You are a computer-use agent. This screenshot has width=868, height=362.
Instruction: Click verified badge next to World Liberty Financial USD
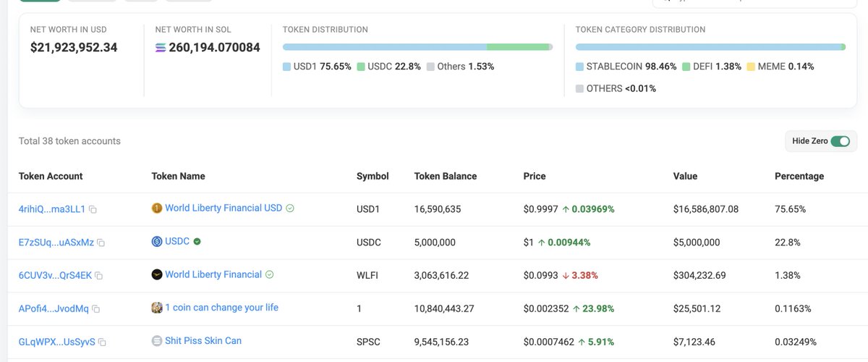[290, 209]
